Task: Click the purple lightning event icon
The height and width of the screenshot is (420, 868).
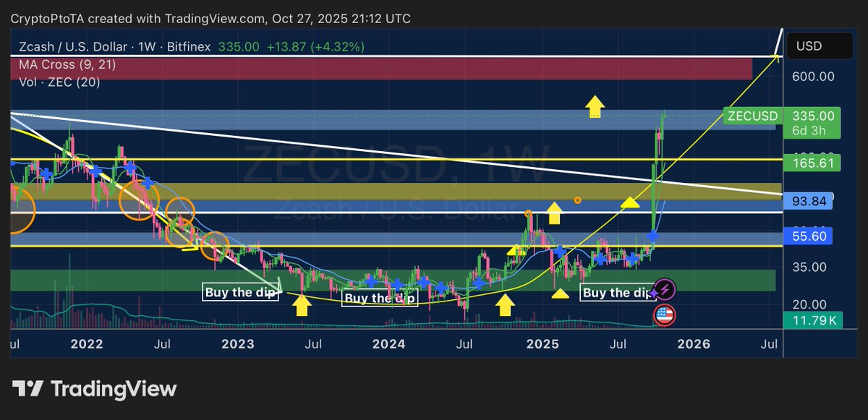Action: (665, 290)
